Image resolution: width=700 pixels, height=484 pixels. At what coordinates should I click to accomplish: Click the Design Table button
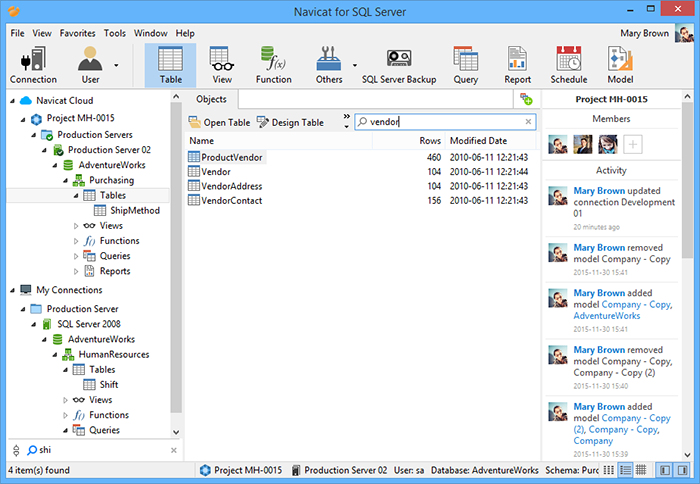click(290, 122)
